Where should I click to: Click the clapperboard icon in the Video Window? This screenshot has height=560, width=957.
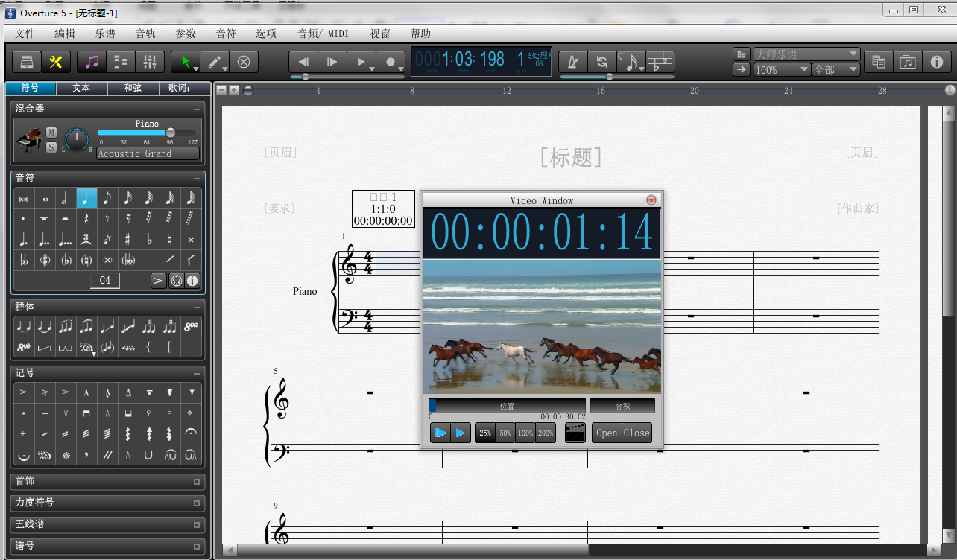(x=575, y=433)
